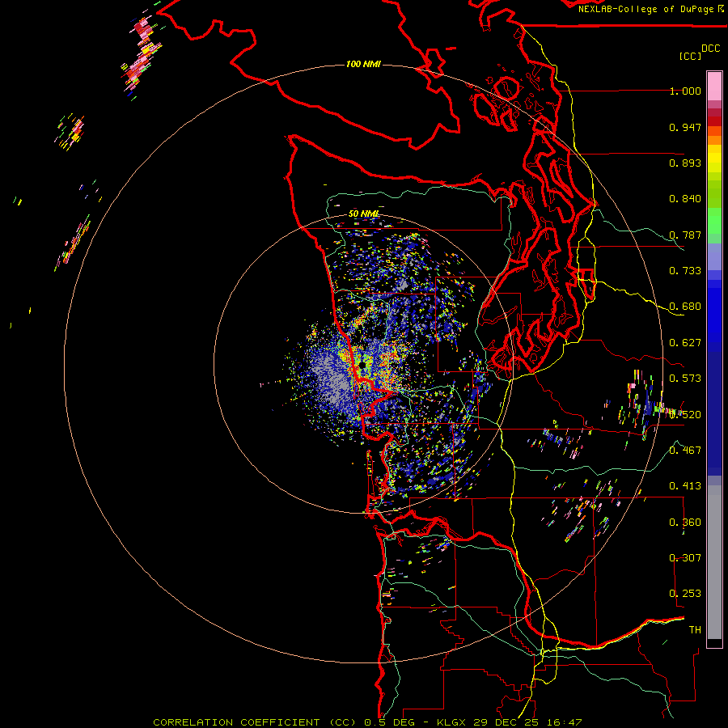728x728 pixels.
Task: Select the 0.520 scale value
Action: (685, 415)
